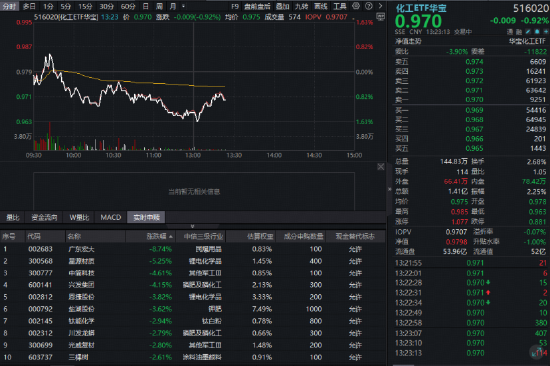This screenshot has width=550, height=366.
Task: Select the 1分 period
Action: [x=48, y=6]
